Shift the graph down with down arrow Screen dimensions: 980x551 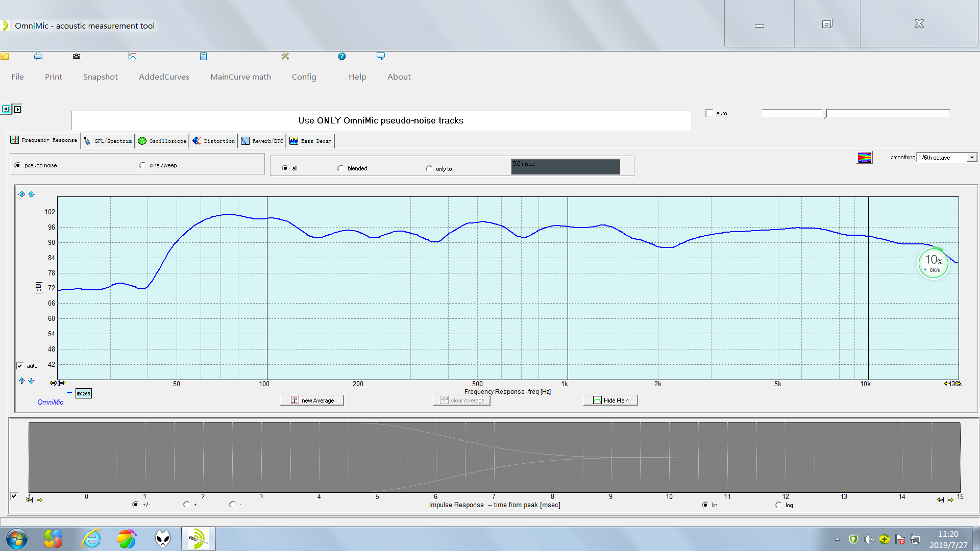[32, 381]
